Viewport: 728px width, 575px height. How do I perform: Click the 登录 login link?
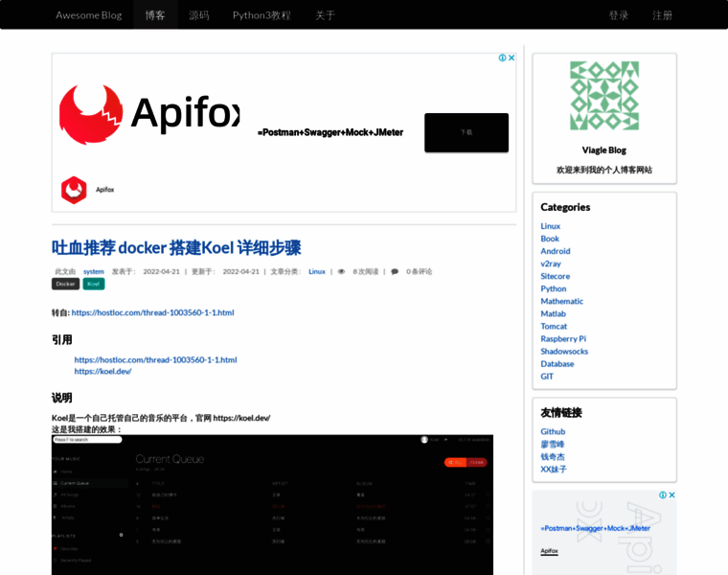(619, 15)
